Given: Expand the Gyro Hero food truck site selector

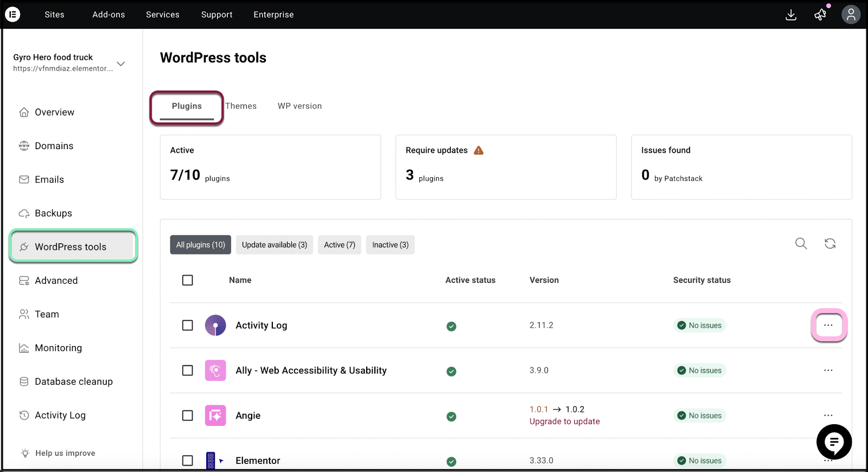Looking at the screenshot, I should 121,63.
